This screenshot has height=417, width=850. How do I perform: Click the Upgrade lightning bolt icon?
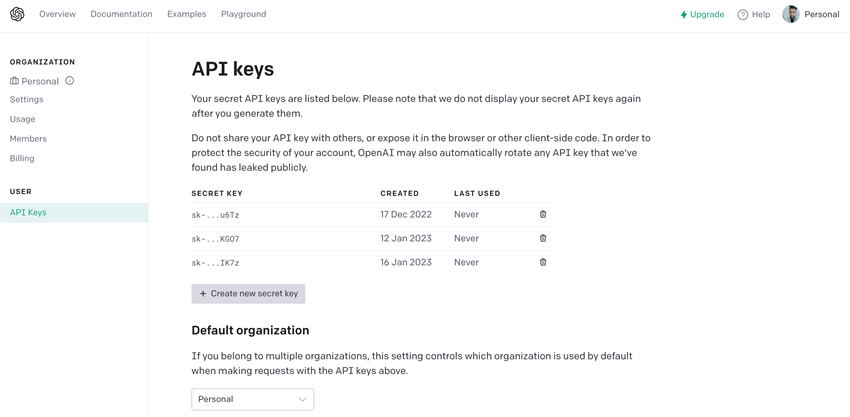(684, 15)
